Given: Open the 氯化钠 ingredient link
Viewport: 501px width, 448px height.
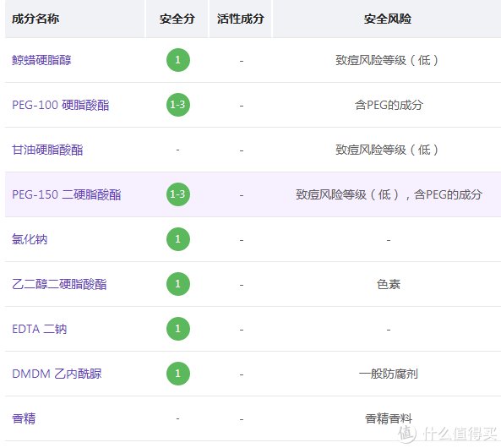Looking at the screenshot, I should (30, 239).
